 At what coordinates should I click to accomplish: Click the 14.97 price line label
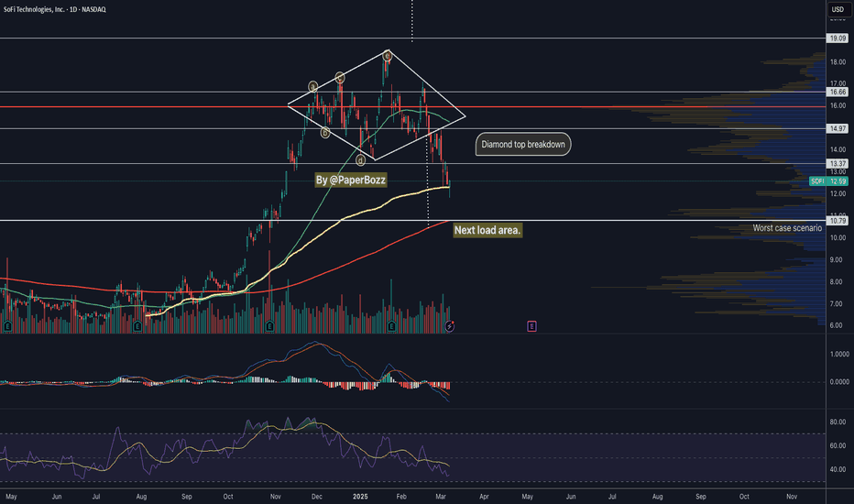[838, 128]
